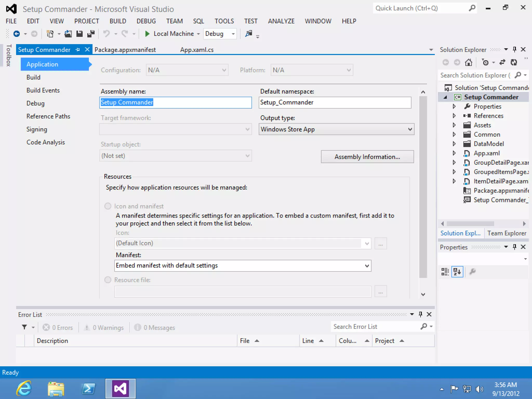This screenshot has height=399, width=532.
Task: Toggle the 0 Warnings filter
Action: point(104,328)
